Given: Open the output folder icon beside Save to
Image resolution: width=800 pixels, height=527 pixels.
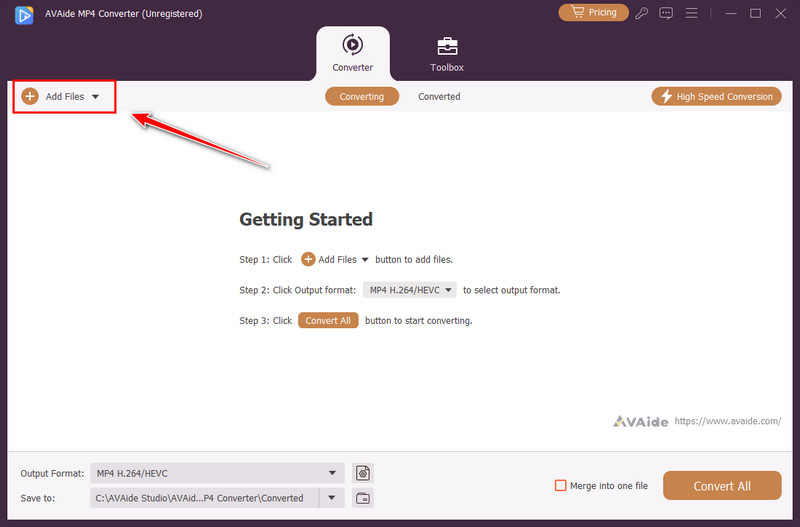Looking at the screenshot, I should click(363, 498).
